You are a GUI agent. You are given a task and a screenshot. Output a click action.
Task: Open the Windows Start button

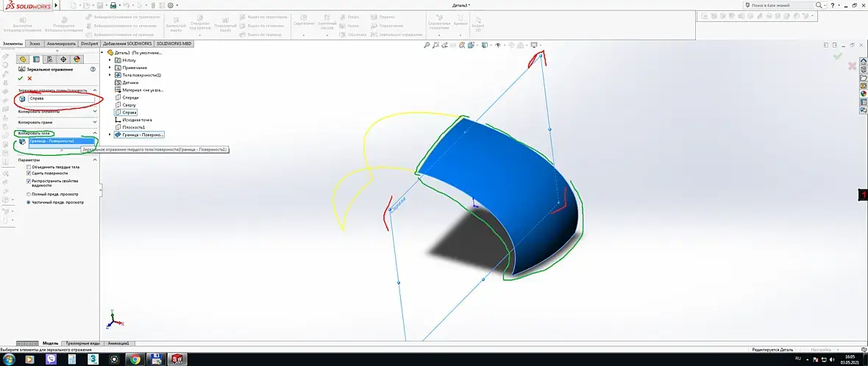pos(9,359)
